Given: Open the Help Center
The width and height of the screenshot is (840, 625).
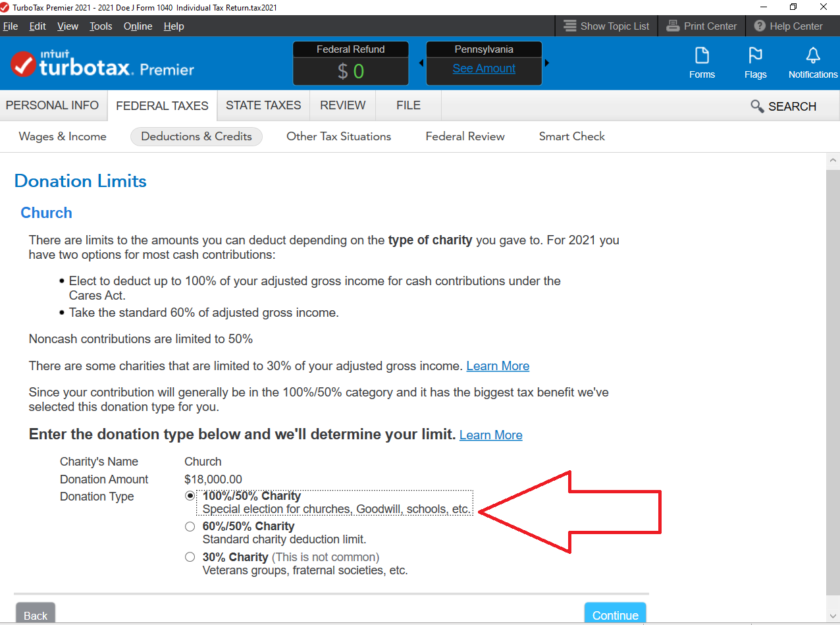Looking at the screenshot, I should (788, 26).
